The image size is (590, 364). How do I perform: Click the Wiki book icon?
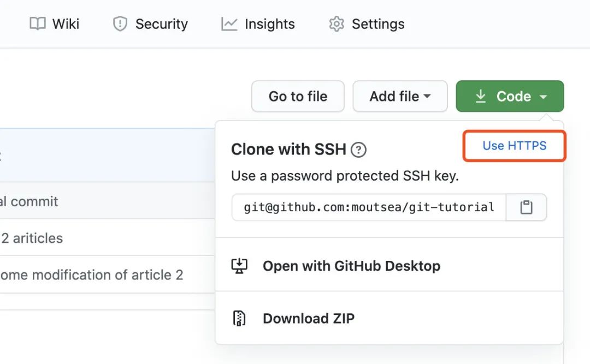pos(38,24)
